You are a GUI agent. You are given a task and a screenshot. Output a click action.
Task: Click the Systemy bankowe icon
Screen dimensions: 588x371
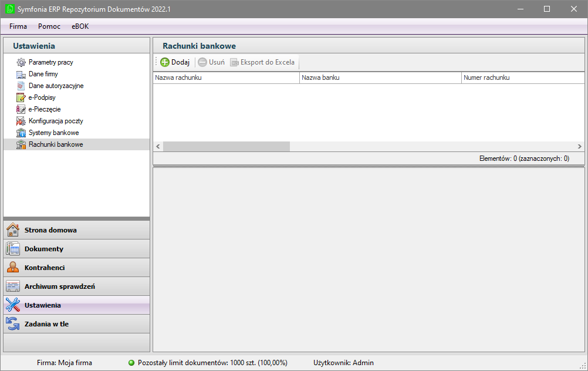21,133
